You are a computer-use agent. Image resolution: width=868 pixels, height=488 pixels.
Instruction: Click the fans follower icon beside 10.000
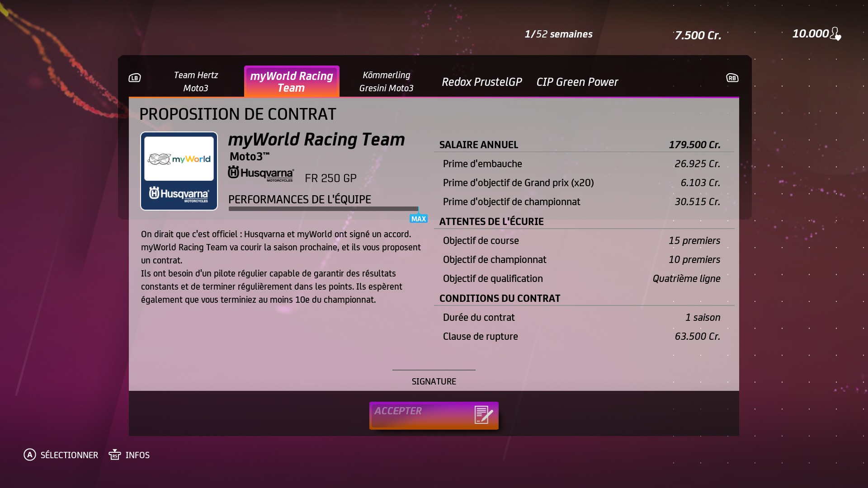point(836,34)
